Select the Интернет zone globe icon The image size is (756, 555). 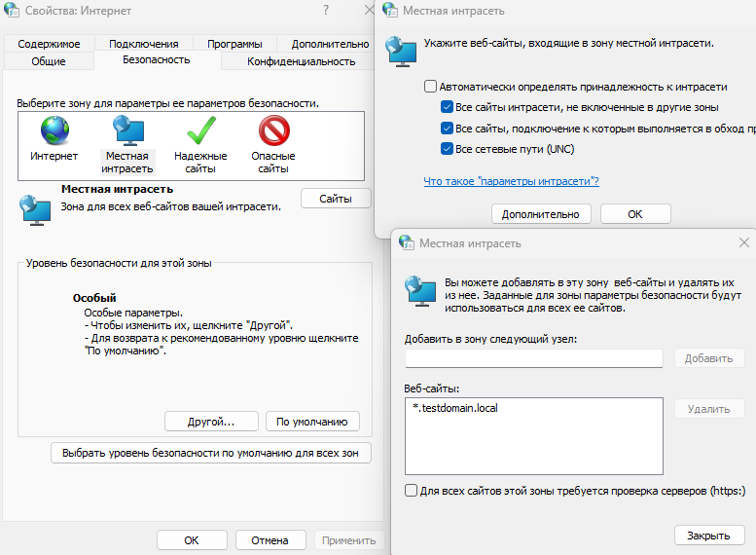coord(54,130)
